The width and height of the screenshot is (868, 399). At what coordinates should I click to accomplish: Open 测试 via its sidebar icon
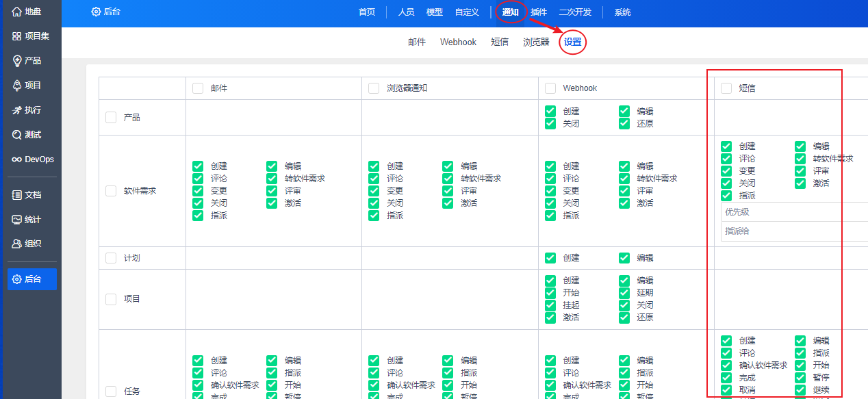click(x=17, y=135)
